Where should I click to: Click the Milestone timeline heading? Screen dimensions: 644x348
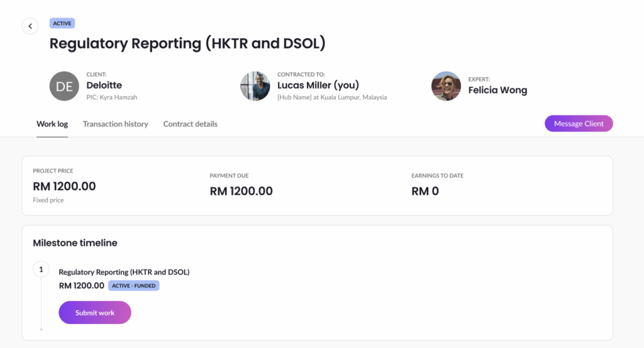point(75,242)
